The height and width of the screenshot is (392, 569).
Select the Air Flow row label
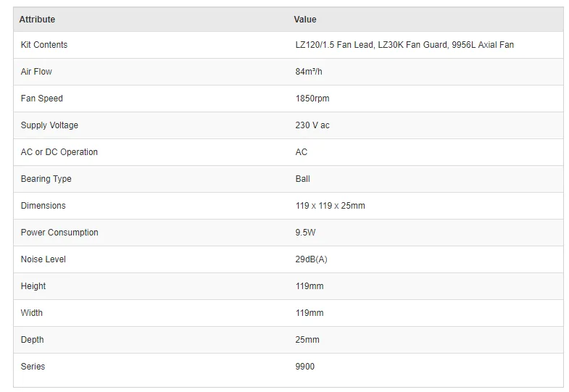tap(36, 72)
